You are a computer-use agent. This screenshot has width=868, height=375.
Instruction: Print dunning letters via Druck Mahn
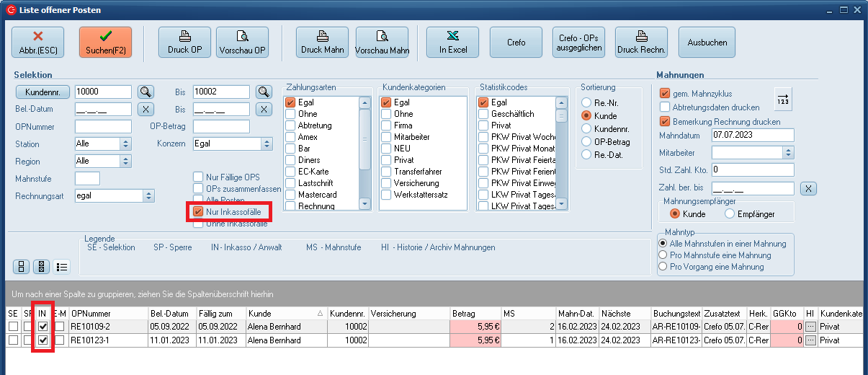click(x=322, y=42)
